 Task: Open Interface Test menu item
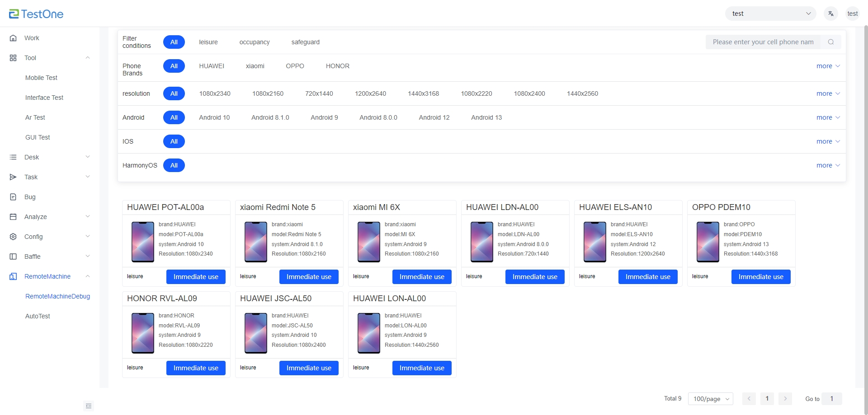pyautogui.click(x=44, y=98)
